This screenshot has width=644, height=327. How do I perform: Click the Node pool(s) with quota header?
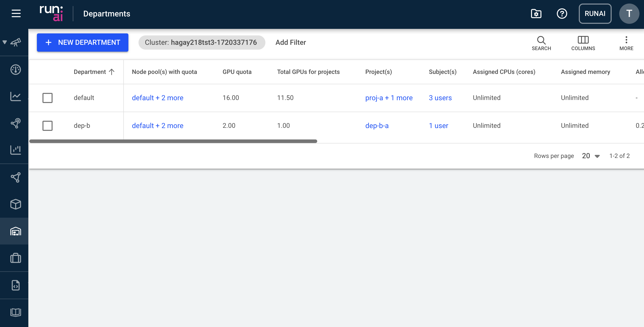point(165,72)
